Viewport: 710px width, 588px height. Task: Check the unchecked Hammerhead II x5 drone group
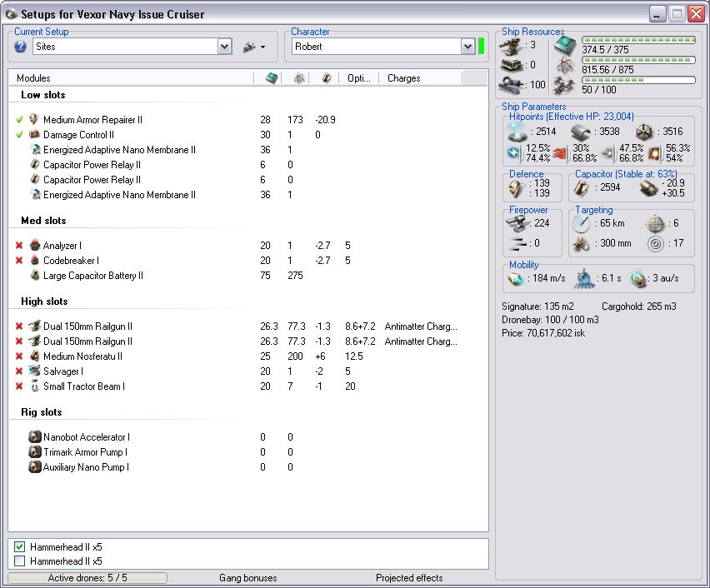click(19, 561)
